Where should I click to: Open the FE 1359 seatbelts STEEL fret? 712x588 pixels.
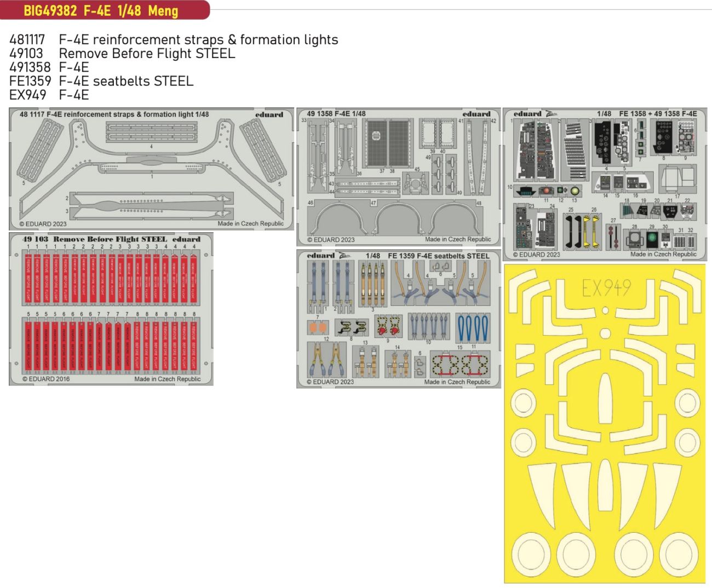[398, 319]
